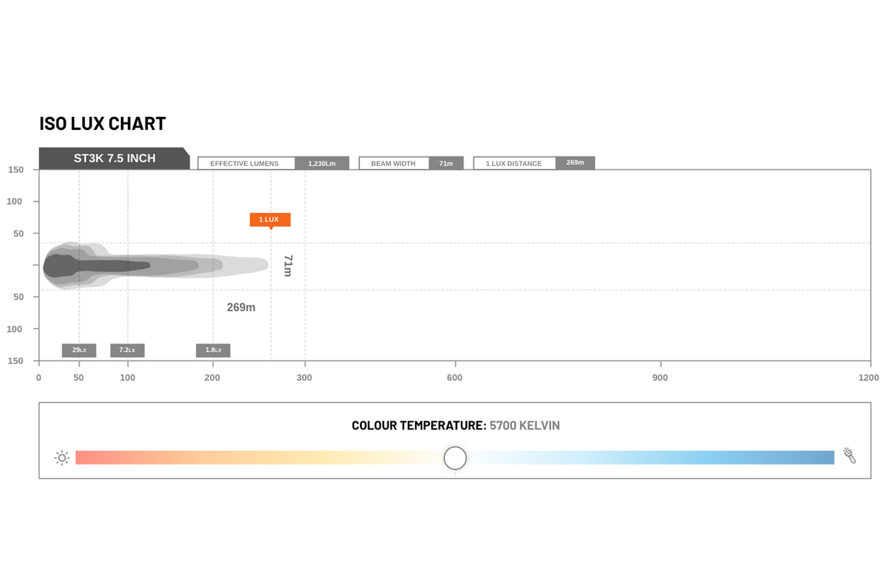882x588 pixels.
Task: Click the 1.8 LX label
Action: 213,350
